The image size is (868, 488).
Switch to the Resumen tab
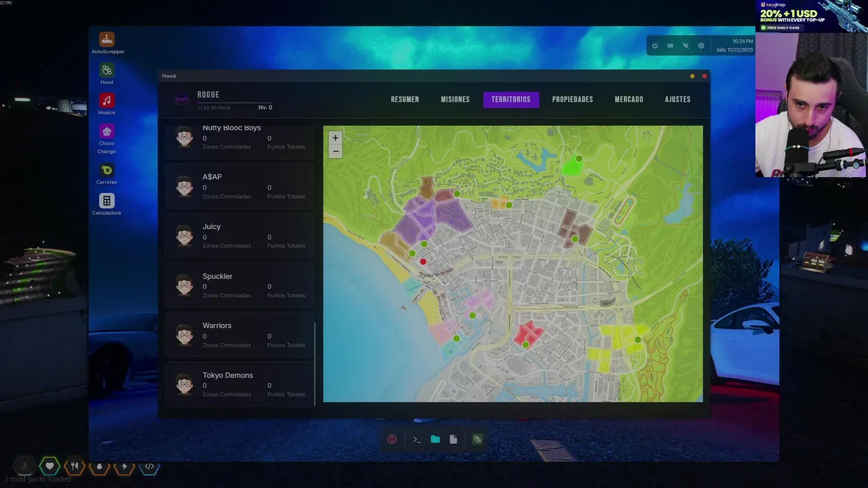coord(405,100)
